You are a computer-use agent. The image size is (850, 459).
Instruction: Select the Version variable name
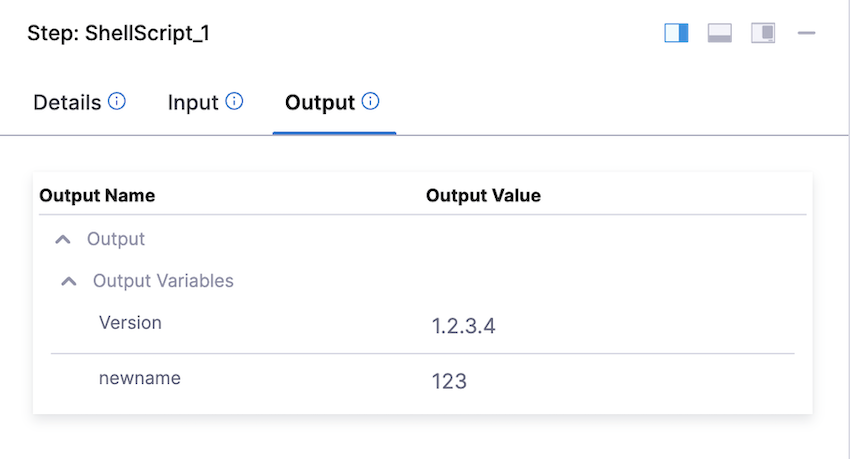point(130,323)
